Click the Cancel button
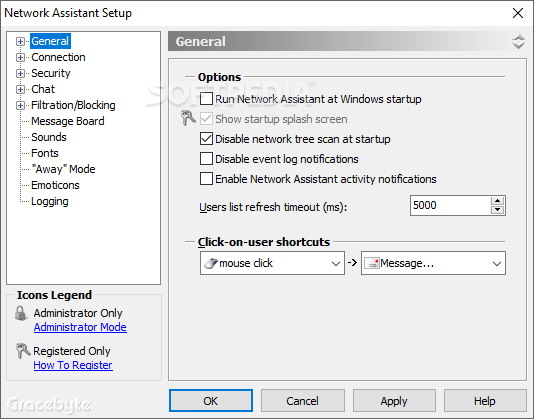The image size is (534, 419). pyautogui.click(x=302, y=401)
